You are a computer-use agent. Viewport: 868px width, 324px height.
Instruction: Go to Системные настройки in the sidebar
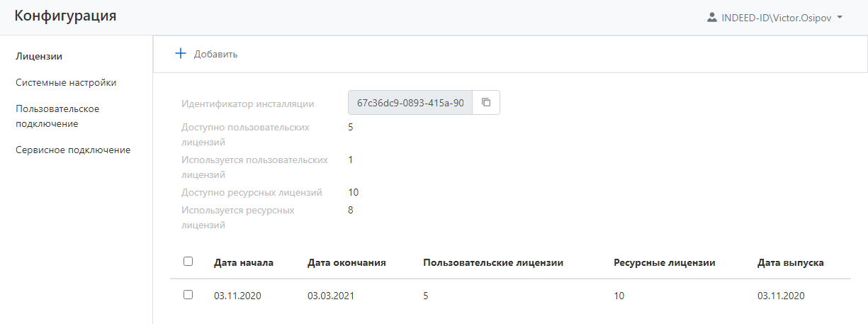[66, 82]
